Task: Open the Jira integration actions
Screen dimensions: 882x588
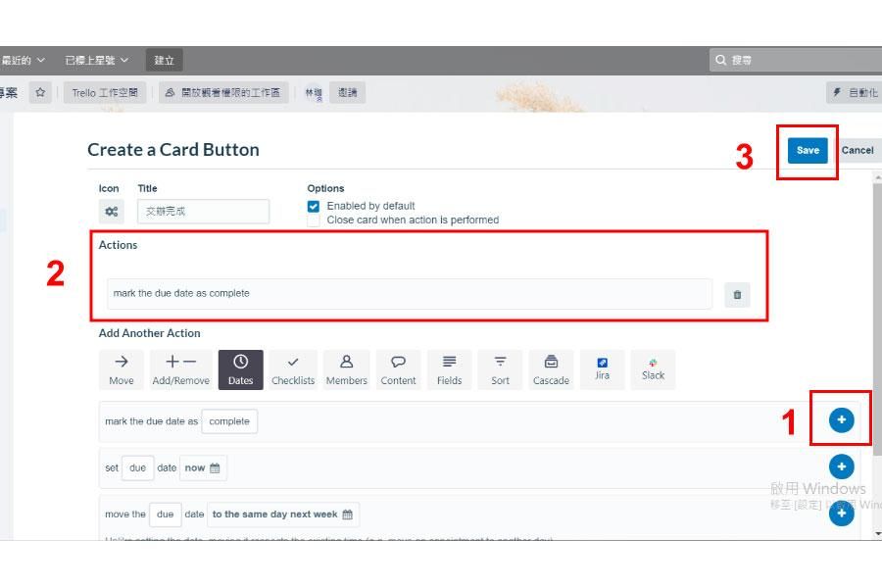Action: tap(602, 369)
